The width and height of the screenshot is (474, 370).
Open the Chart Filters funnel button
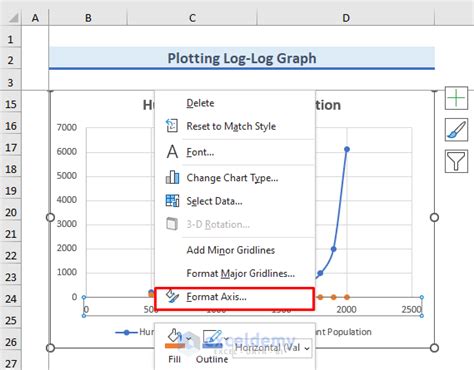point(456,161)
